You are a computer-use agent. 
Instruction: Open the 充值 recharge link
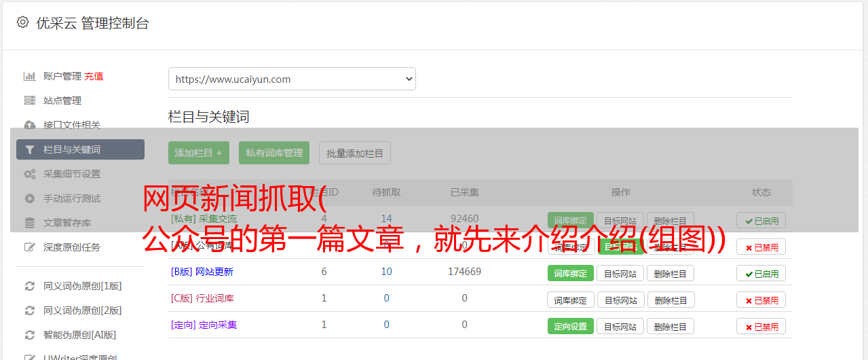coord(94,76)
